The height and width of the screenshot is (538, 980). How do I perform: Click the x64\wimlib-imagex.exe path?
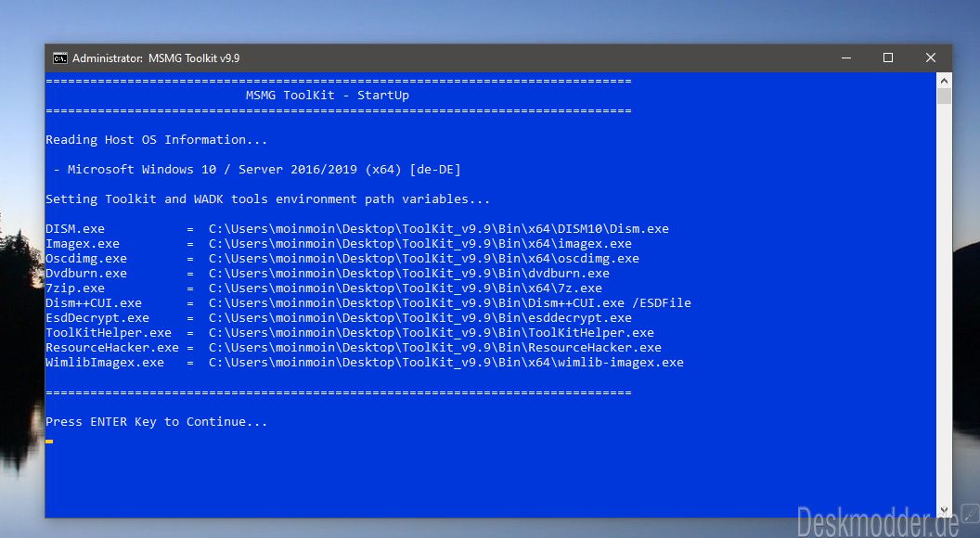pyautogui.click(x=446, y=363)
